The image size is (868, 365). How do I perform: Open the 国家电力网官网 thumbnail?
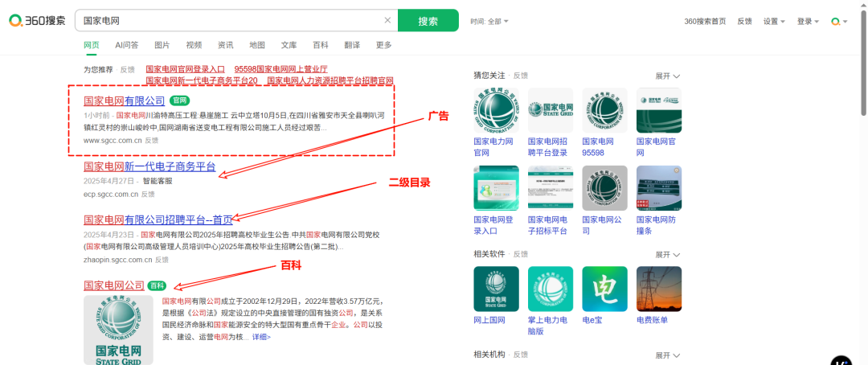pyautogui.click(x=496, y=109)
